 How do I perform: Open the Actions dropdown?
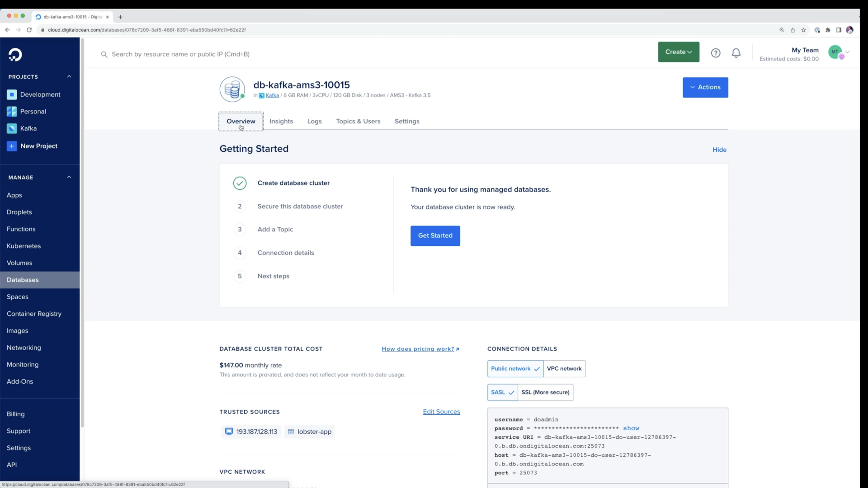click(x=705, y=87)
